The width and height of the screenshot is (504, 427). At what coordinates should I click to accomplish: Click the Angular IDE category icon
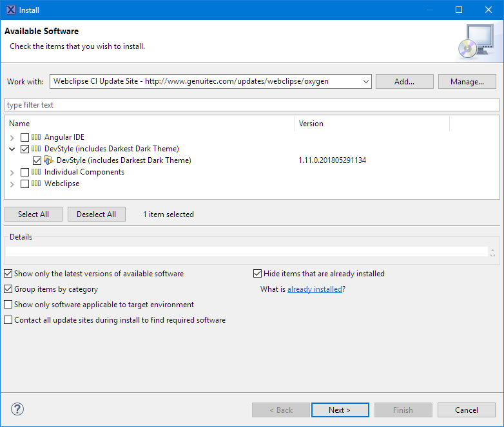point(36,137)
